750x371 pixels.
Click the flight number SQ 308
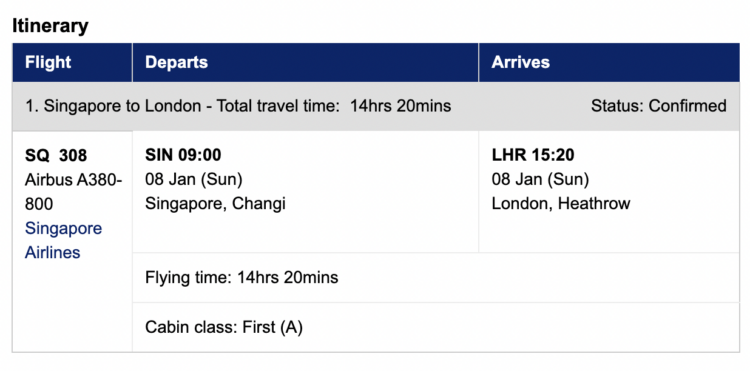click(x=56, y=155)
